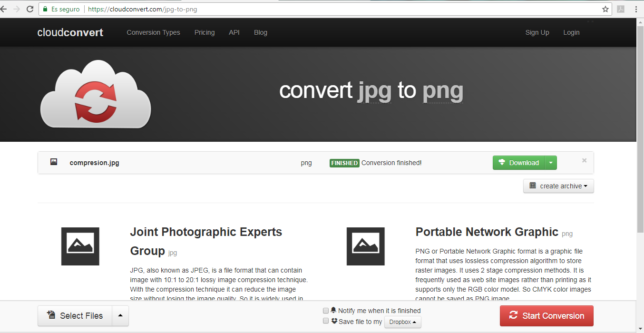Reload the page with refresh icon
This screenshot has height=333, width=644.
pos(30,9)
